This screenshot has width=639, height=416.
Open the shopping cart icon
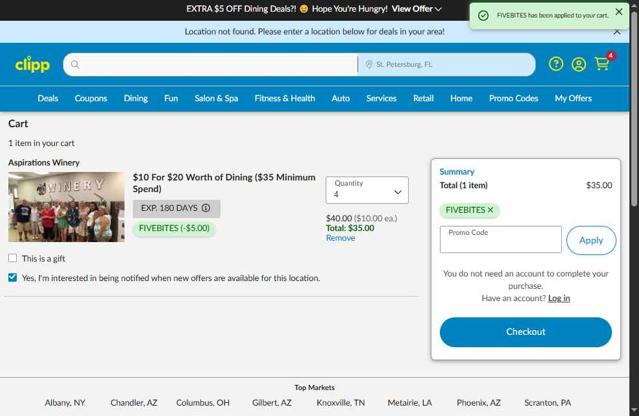pos(602,64)
